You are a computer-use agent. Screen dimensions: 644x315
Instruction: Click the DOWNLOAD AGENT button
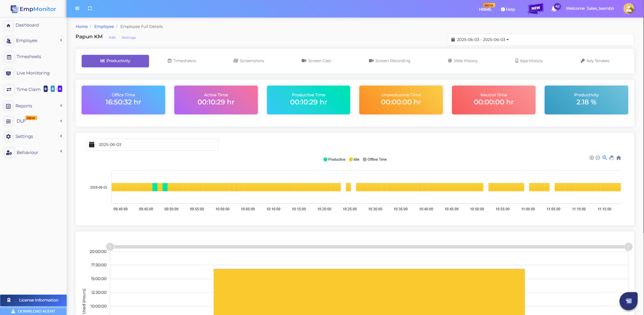pyautogui.click(x=33, y=311)
